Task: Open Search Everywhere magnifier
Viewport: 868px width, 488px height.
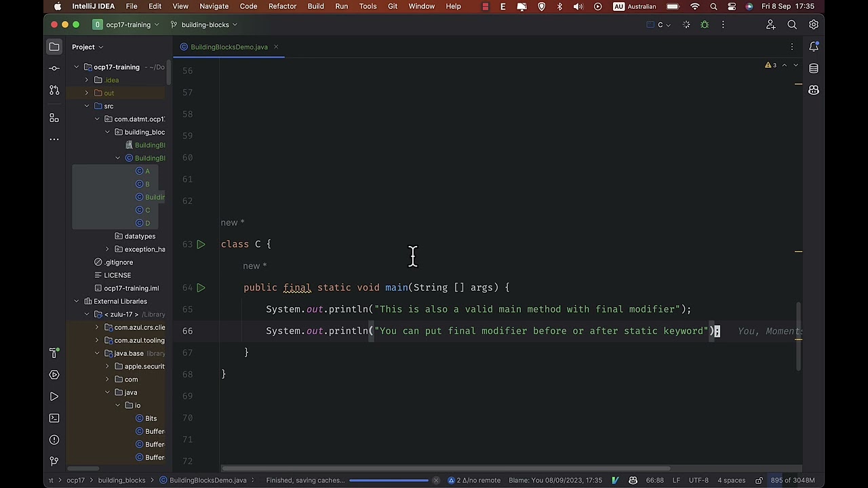Action: (x=792, y=25)
